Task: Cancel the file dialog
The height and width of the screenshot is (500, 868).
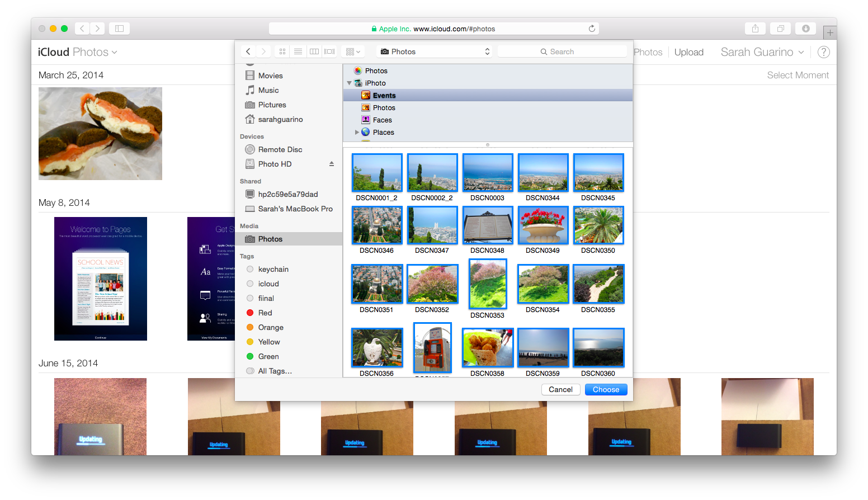Action: tap(560, 389)
